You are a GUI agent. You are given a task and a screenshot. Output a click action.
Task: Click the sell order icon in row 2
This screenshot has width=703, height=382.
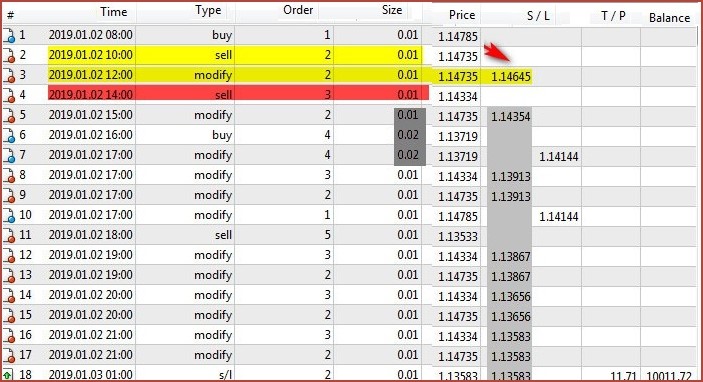pyautogui.click(x=9, y=56)
